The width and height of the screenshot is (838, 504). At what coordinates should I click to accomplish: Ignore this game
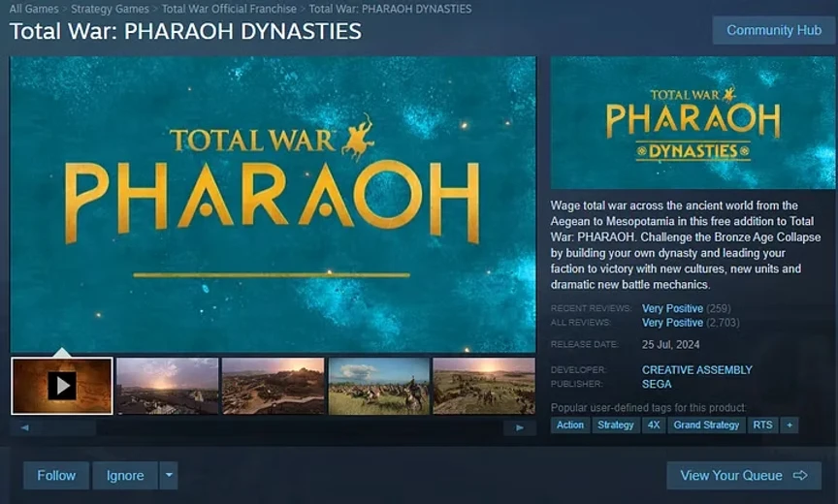click(x=125, y=475)
